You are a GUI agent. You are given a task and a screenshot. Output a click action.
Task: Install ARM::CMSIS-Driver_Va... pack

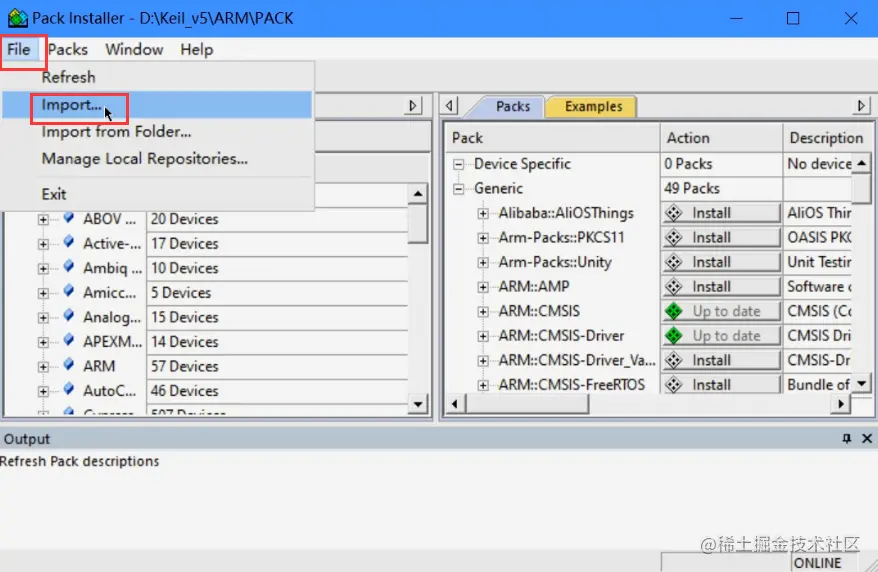[x=721, y=360]
